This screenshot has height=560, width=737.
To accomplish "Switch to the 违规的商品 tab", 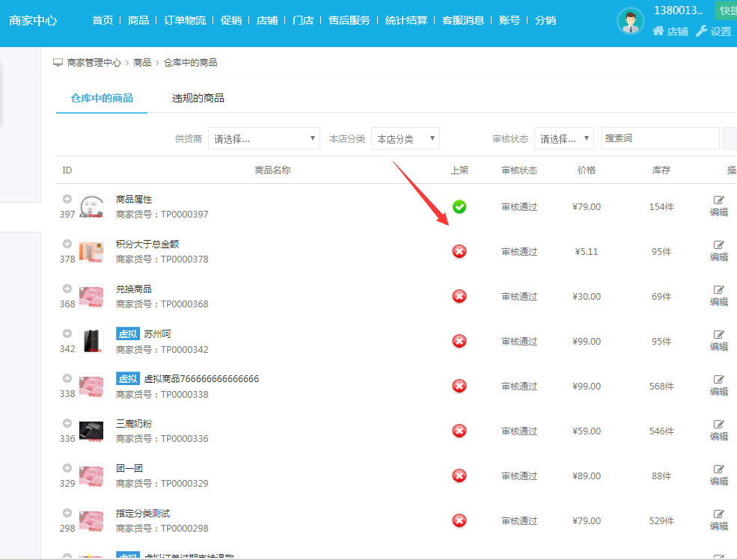I will coord(198,98).
